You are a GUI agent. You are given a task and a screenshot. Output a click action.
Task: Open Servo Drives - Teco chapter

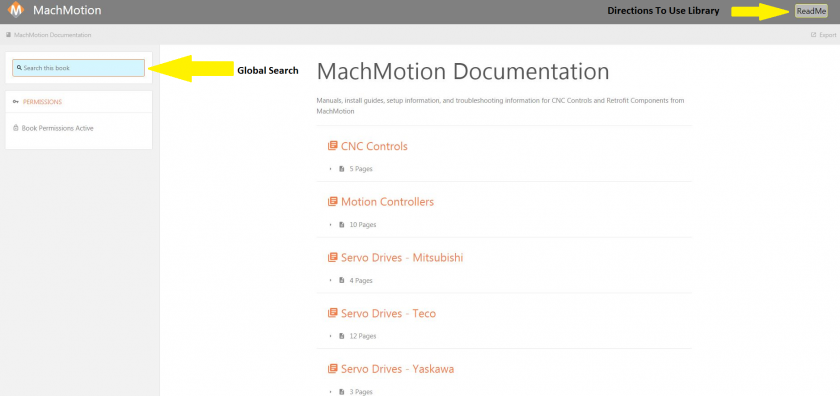388,313
